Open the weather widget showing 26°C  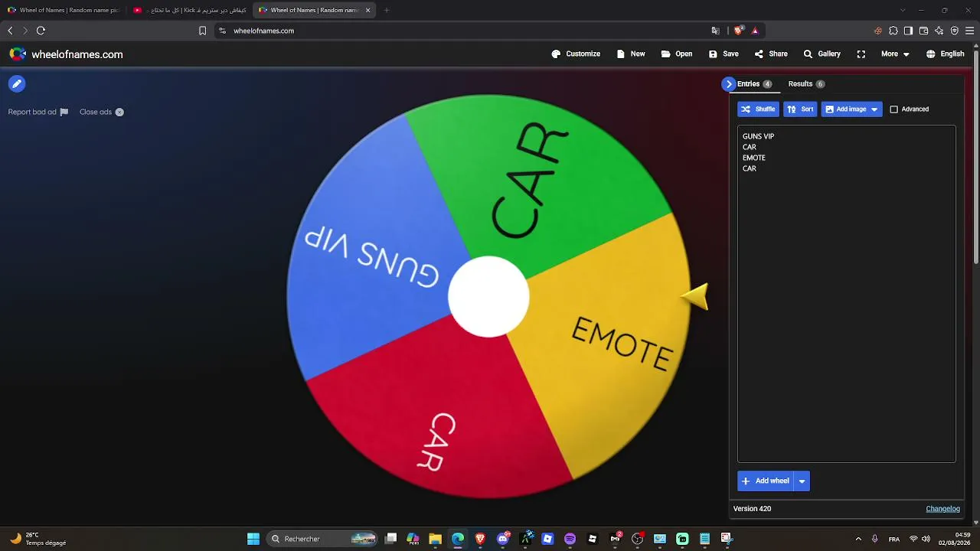tap(38, 539)
